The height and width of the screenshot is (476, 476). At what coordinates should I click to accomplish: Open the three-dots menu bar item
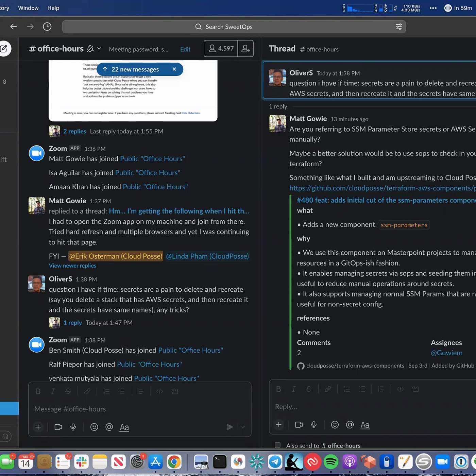(433, 8)
